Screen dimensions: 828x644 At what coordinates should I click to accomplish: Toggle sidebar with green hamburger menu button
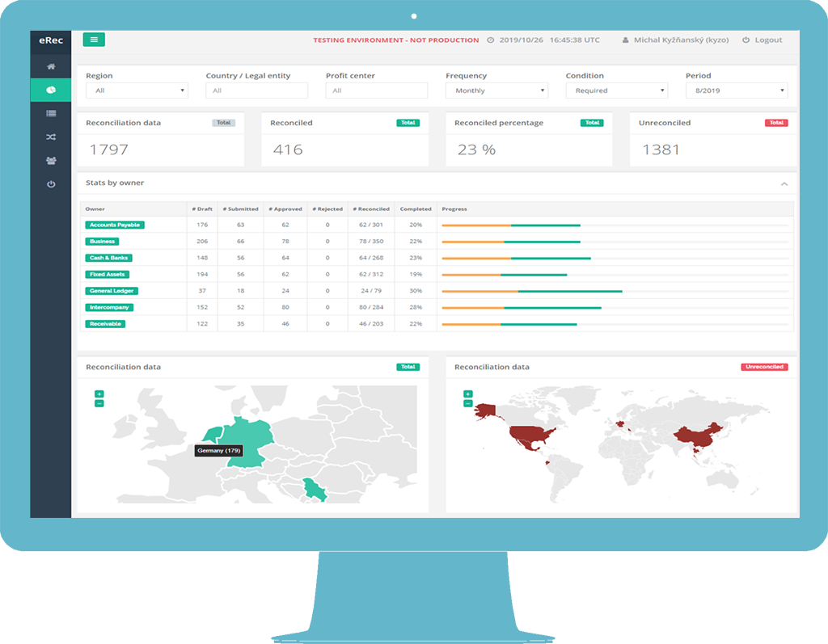(x=94, y=40)
